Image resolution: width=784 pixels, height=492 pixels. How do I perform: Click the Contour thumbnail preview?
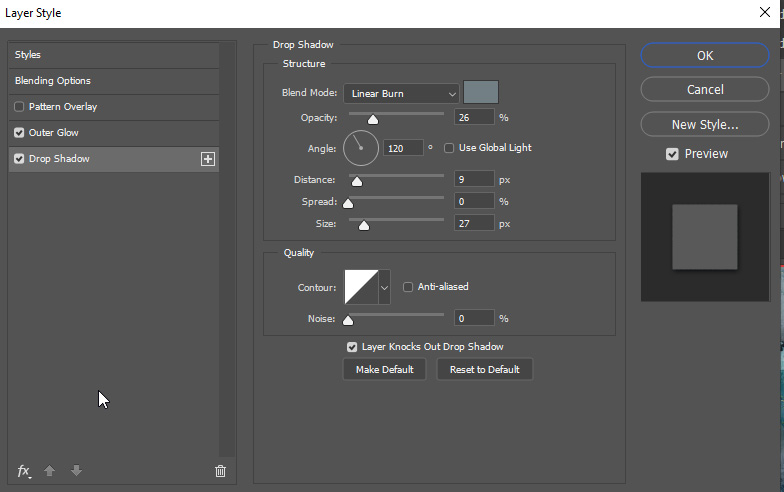361,287
